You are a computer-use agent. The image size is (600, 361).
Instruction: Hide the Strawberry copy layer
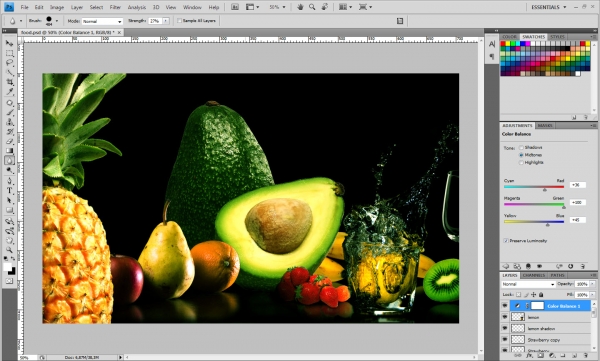[505, 340]
